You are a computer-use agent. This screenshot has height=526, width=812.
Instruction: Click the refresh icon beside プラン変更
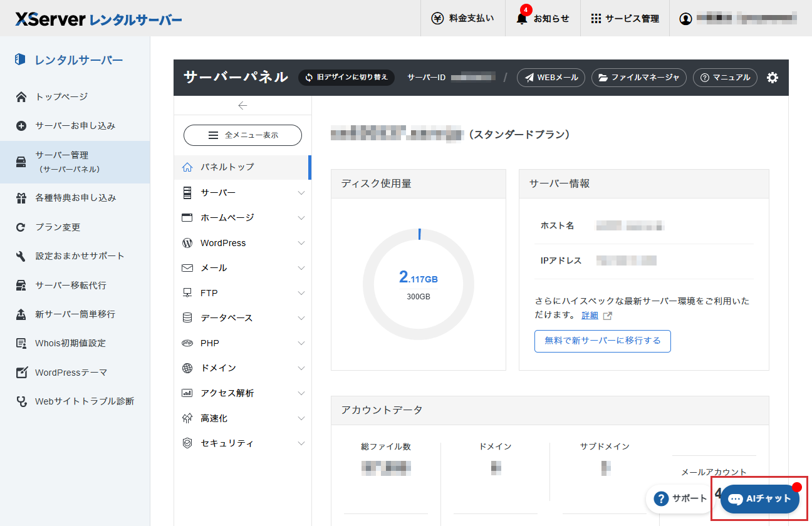(21, 227)
